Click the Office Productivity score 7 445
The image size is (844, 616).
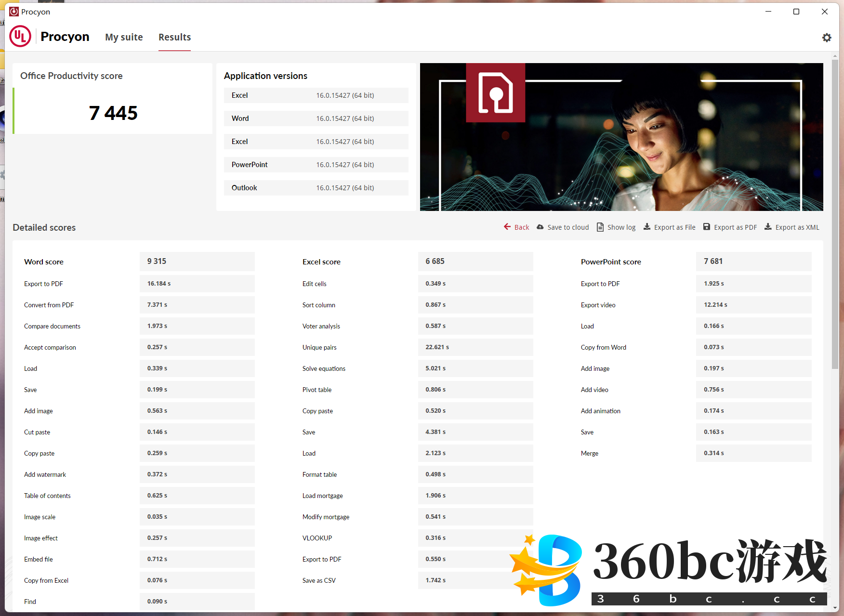[113, 113]
